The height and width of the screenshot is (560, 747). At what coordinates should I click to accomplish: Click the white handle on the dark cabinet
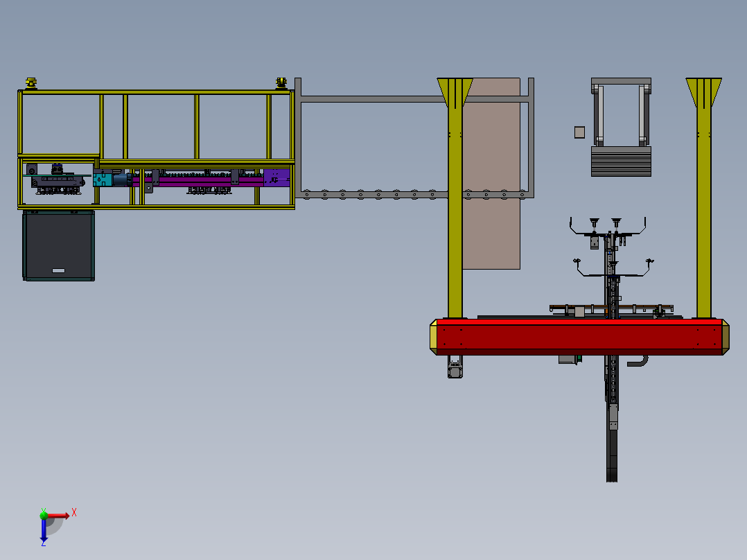click(x=59, y=271)
